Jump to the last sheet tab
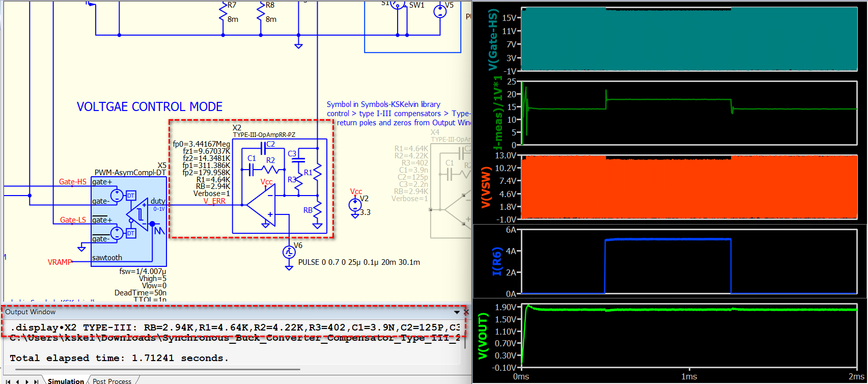This screenshot has width=868, height=384. point(36,381)
